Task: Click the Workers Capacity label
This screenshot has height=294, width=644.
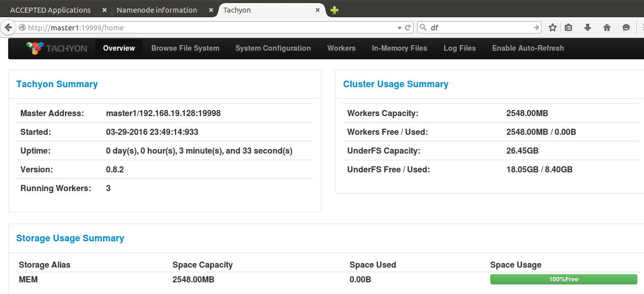Action: 383,113
